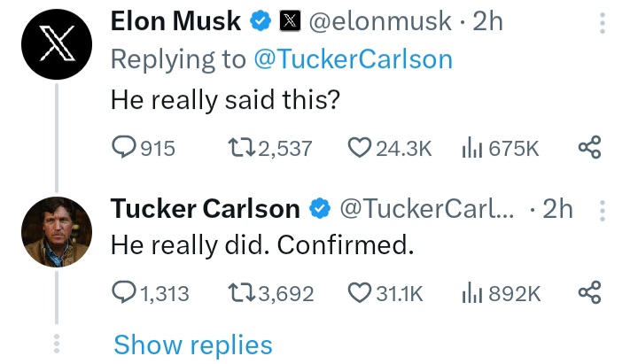This screenshot has height=364, width=638.
Task: Open the @TuckerCarlson mention link
Action: [x=354, y=59]
